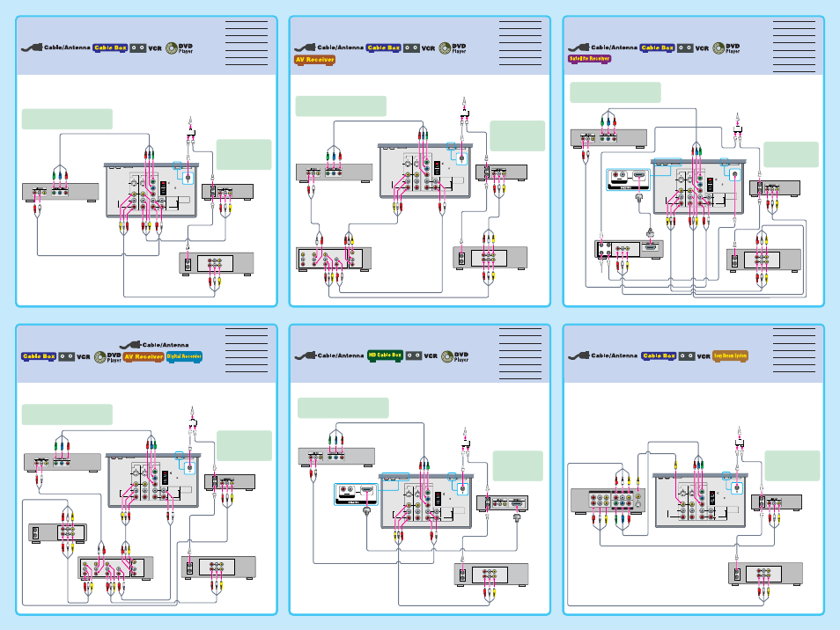The height and width of the screenshot is (630, 840).
Task: Click the AV Receiver badge below the Cable/Antenna icon
Action: point(314,60)
